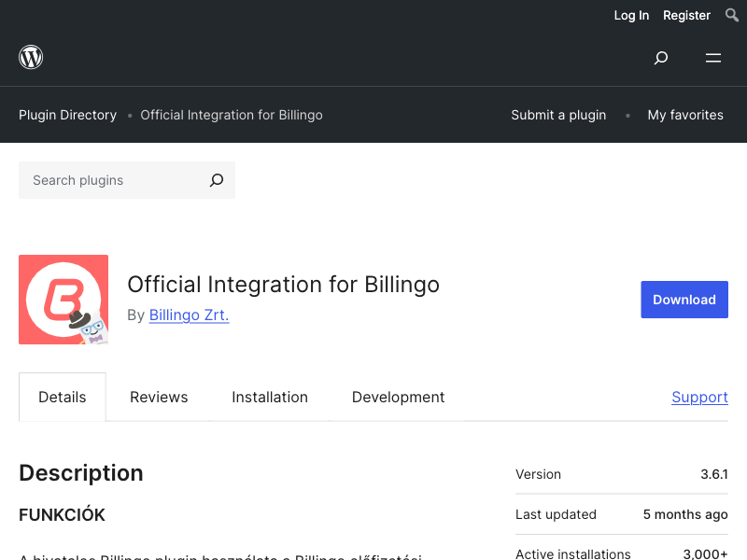The width and height of the screenshot is (747, 560).
Task: Open the header search magnifier icon
Action: pyautogui.click(x=661, y=58)
